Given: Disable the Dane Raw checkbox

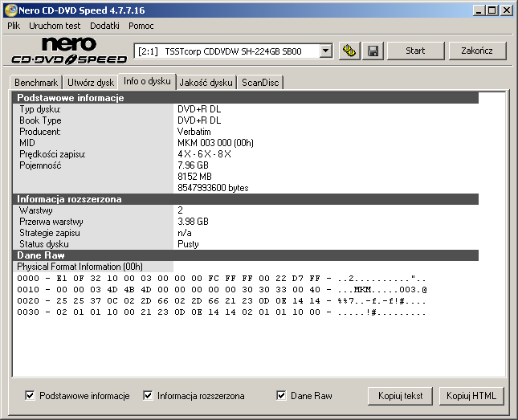Looking at the screenshot, I should (x=281, y=395).
